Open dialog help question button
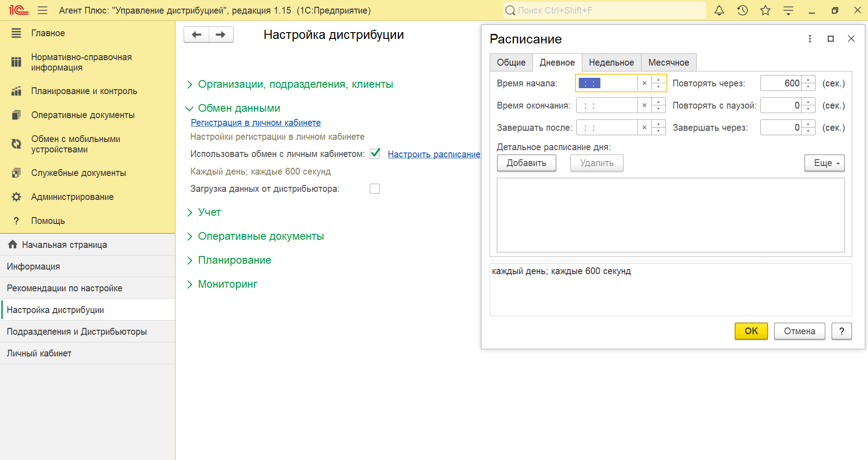Image resolution: width=868 pixels, height=460 pixels. tap(841, 331)
